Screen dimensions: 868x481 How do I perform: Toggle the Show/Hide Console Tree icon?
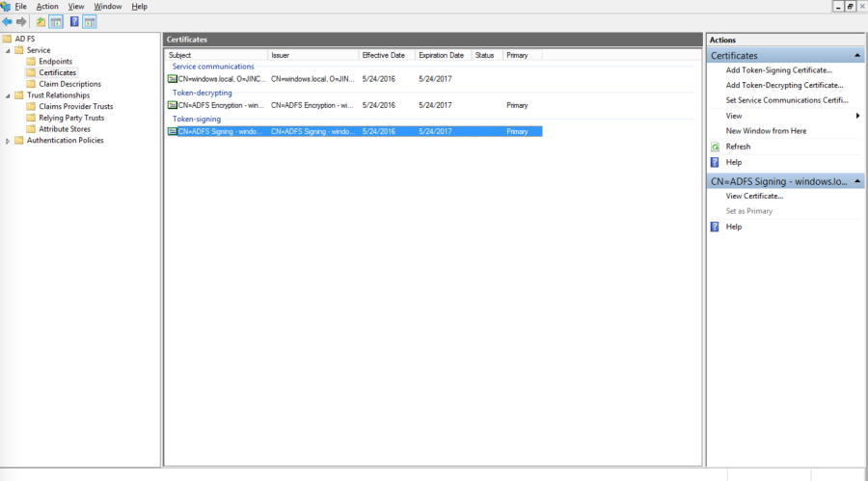[x=56, y=21]
